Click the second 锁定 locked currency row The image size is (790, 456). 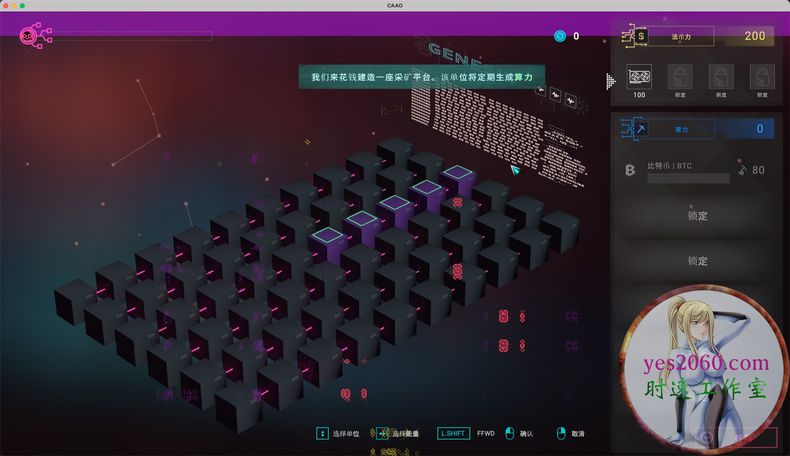tap(697, 261)
